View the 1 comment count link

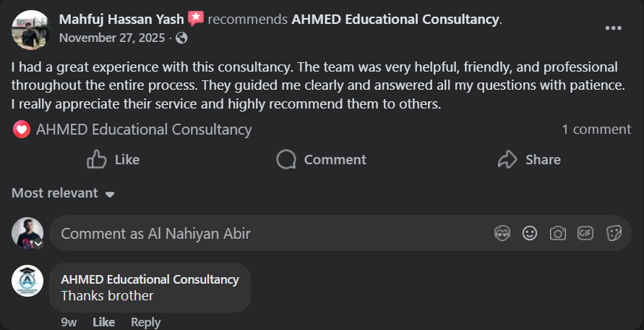pyautogui.click(x=596, y=130)
